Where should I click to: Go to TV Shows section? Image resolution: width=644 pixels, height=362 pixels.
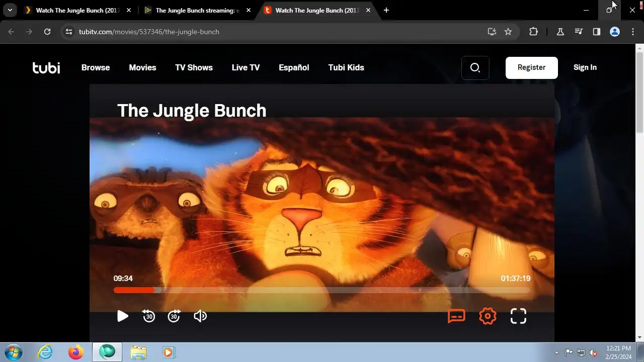[194, 67]
